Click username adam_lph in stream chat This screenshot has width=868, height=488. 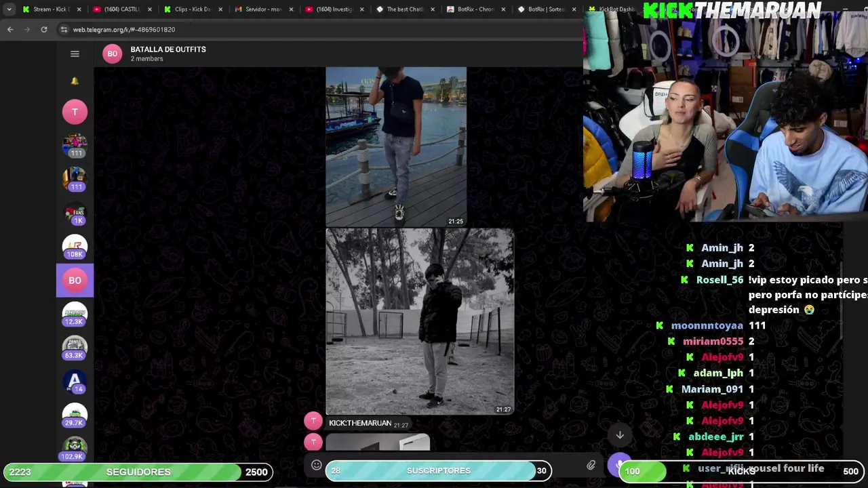coord(718,373)
